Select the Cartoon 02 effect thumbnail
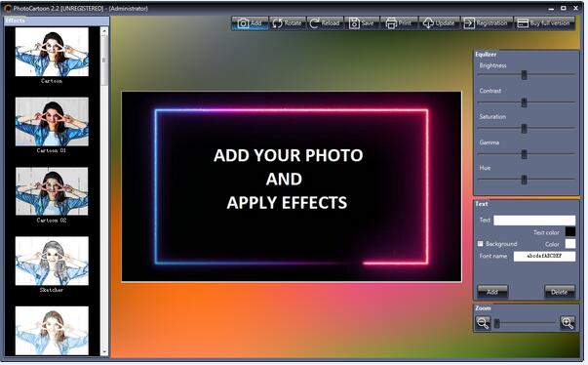 tap(52, 191)
